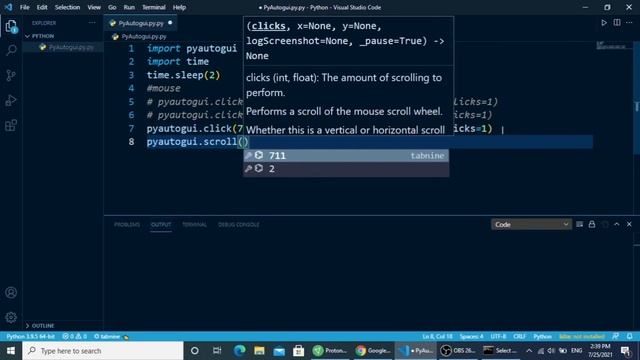Open the Terminal menu
The image size is (640, 360).
[x=153, y=7]
